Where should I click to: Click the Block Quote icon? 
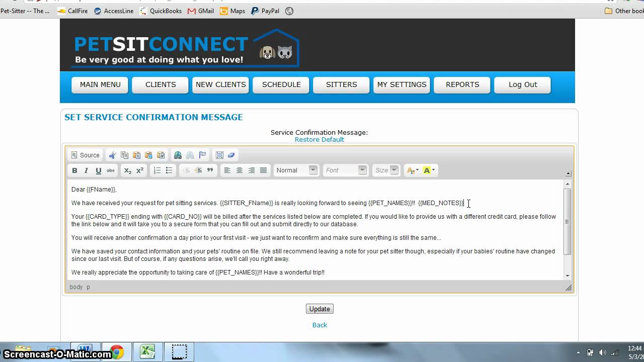click(x=210, y=170)
